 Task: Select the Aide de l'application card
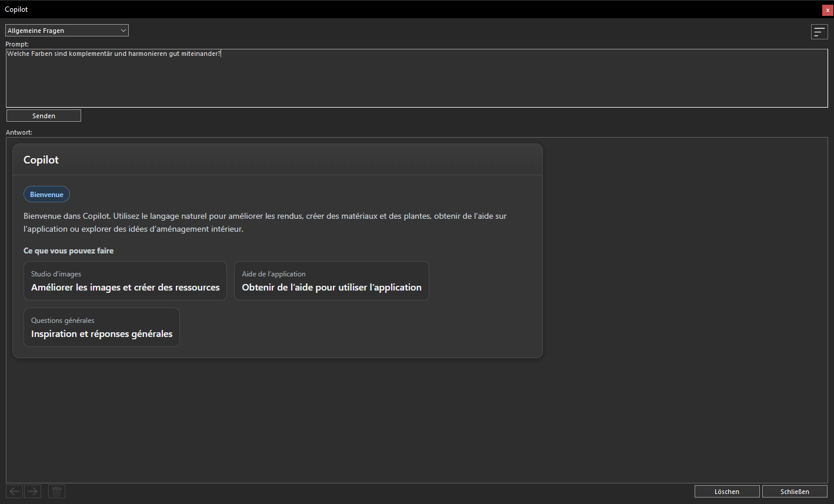332,281
